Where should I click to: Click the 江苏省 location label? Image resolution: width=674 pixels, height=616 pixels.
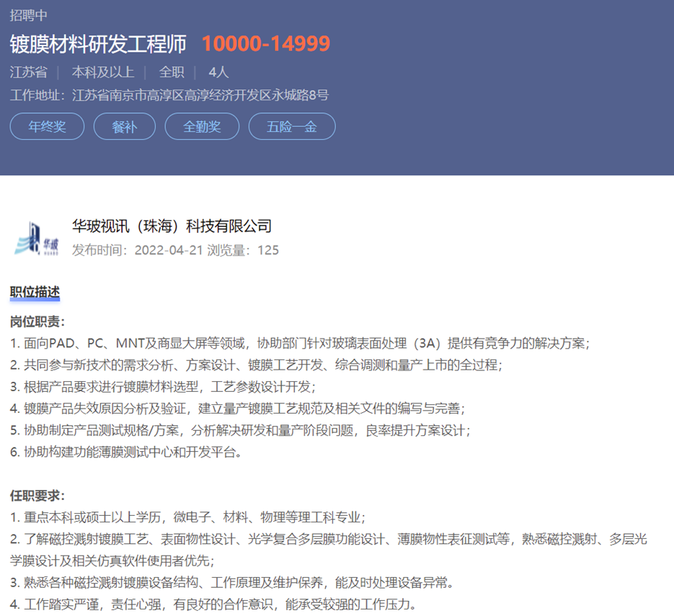pos(28,72)
